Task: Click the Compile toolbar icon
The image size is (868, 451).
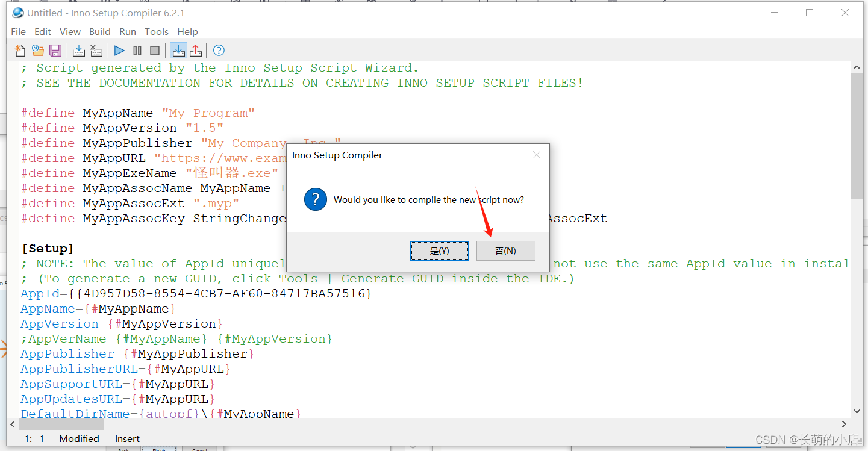Action: [x=78, y=51]
